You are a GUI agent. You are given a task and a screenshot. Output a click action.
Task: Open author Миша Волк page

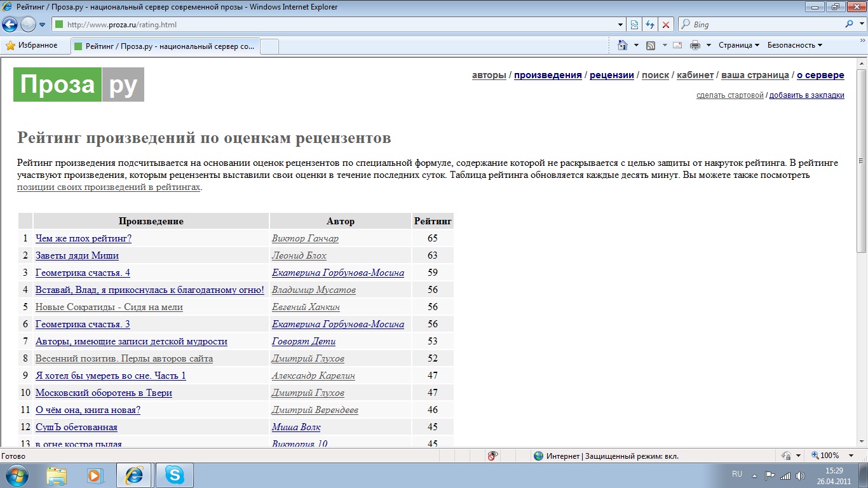coord(296,427)
